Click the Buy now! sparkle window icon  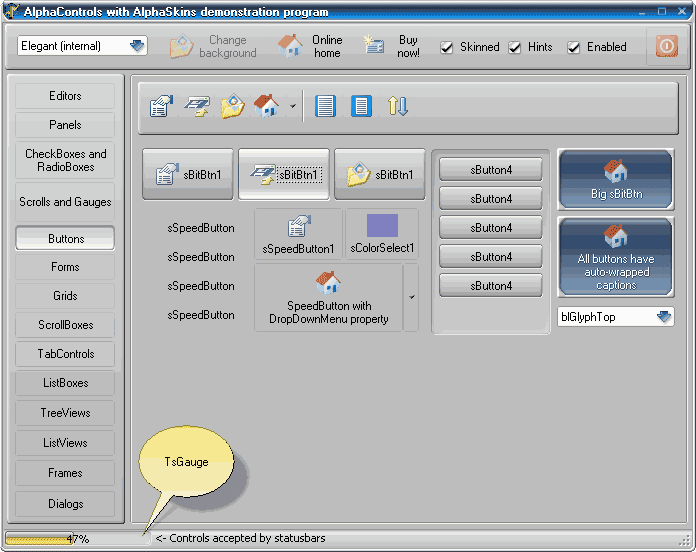click(x=374, y=45)
